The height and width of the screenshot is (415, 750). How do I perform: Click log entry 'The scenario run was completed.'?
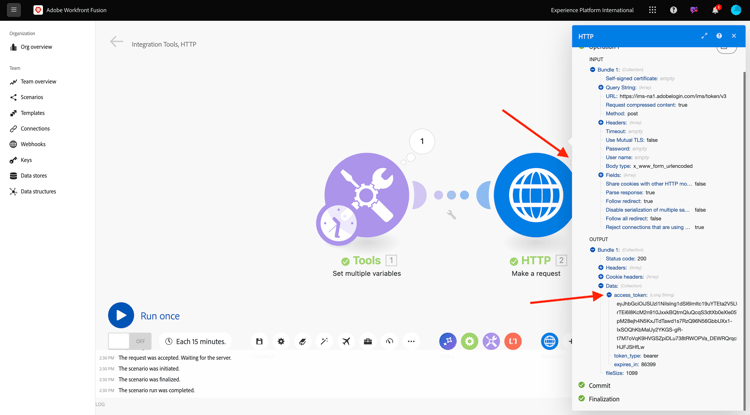coord(156,390)
